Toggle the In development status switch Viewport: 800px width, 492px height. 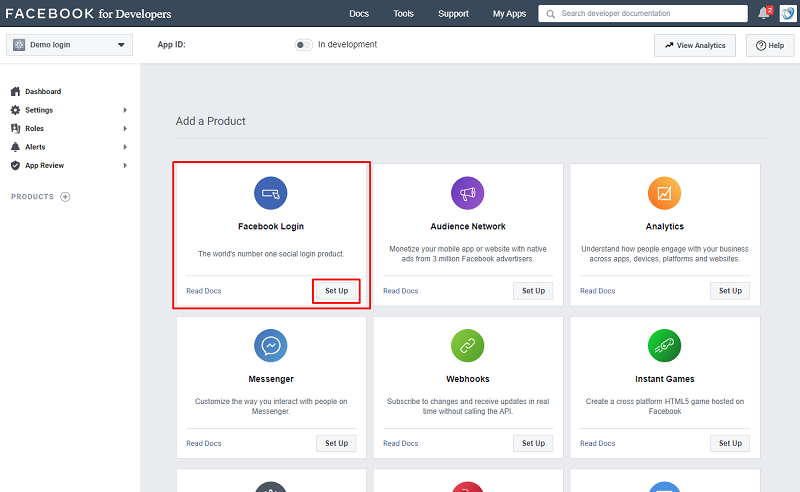click(304, 45)
